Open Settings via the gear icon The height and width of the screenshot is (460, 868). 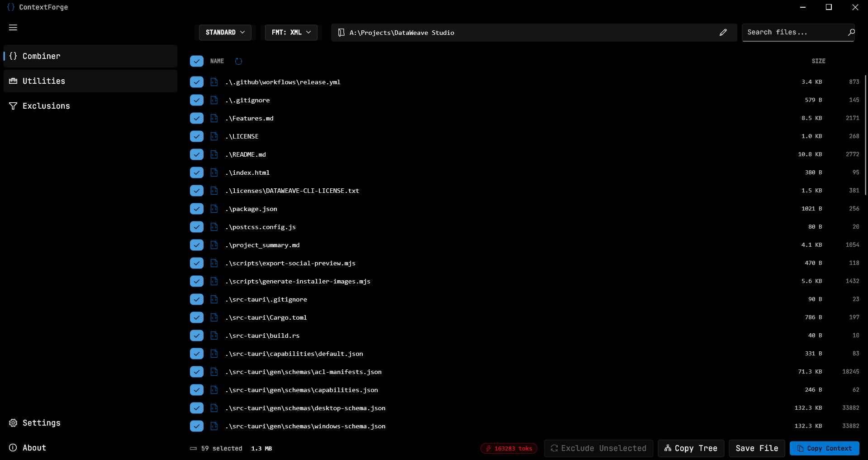pos(13,423)
